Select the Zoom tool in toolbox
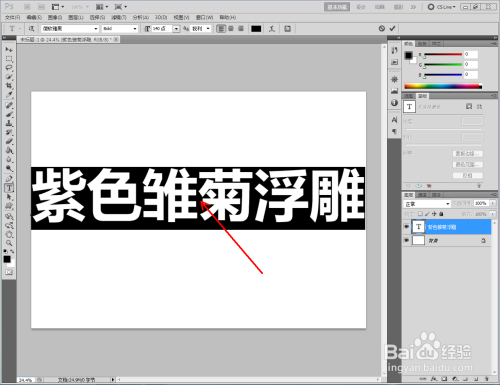500x385 pixels. point(9,243)
